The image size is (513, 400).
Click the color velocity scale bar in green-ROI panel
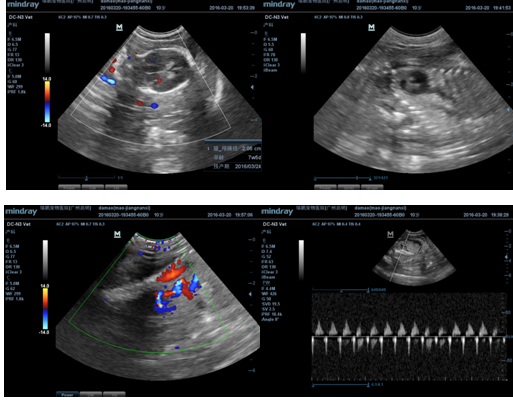coord(45,309)
